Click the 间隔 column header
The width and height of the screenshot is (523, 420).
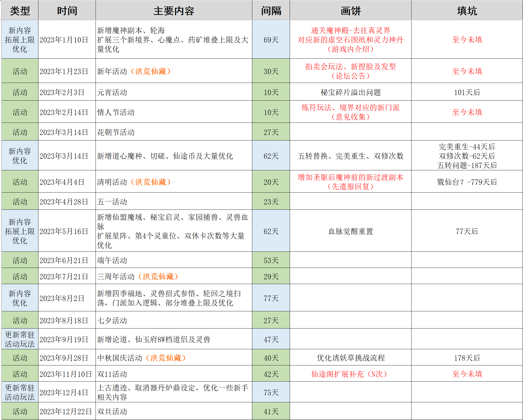pyautogui.click(x=271, y=10)
